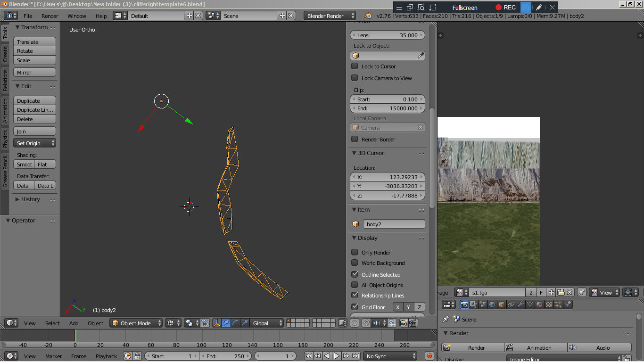Unlink image s1.tga with X icon
The height and width of the screenshot is (362, 644).
click(570, 293)
